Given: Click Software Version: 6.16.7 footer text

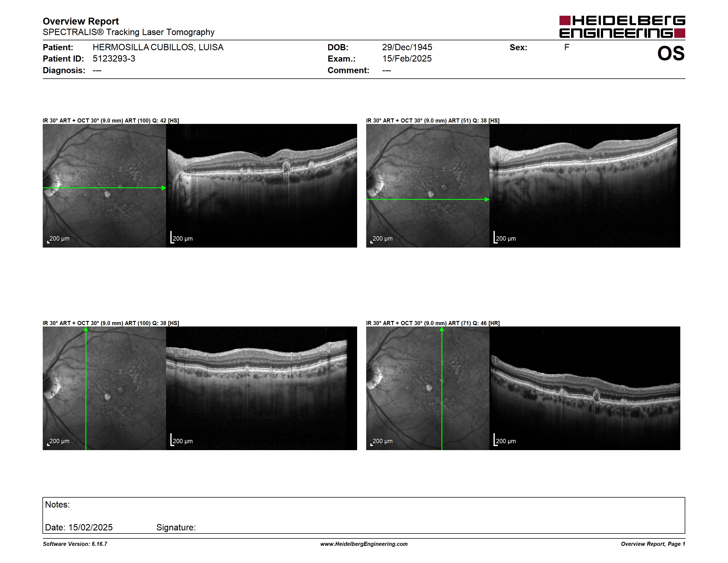Looking at the screenshot, I should [75, 544].
